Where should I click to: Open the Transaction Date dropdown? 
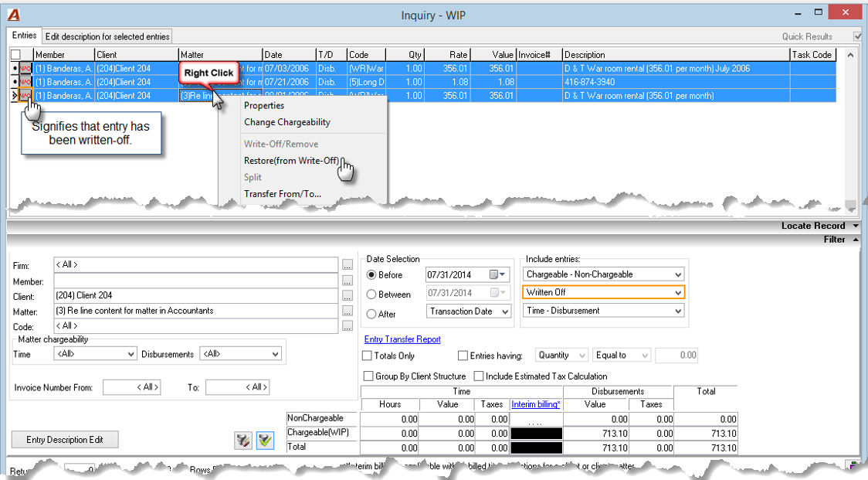505,311
